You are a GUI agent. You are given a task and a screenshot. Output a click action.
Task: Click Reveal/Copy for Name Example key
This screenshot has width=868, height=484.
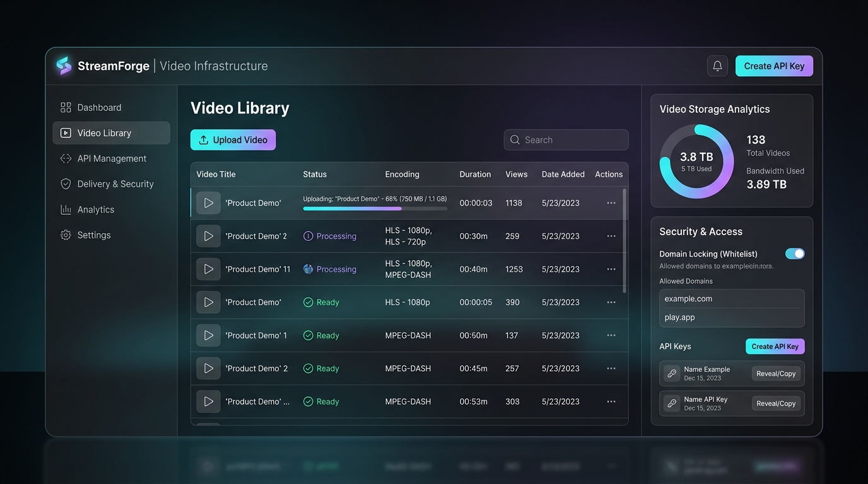point(776,374)
